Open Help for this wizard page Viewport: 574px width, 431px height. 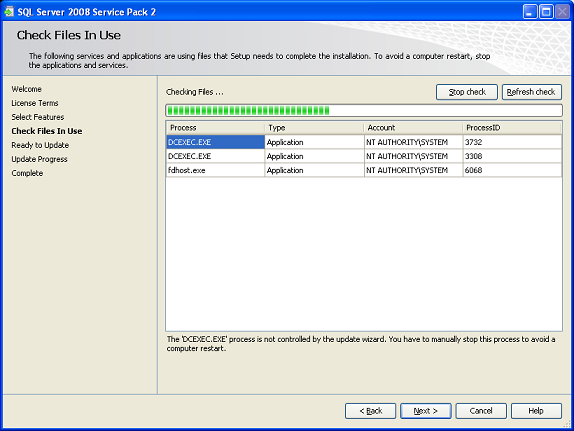coord(536,411)
